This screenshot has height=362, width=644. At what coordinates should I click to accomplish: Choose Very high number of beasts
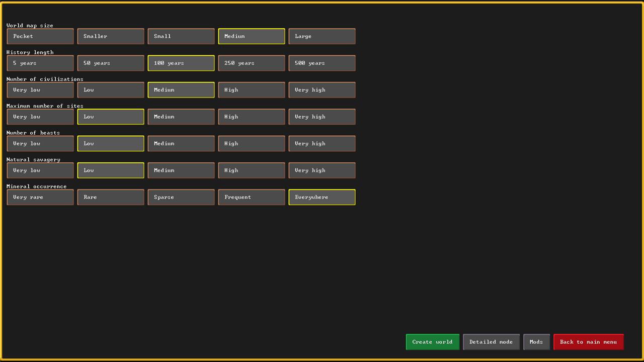coord(322,143)
